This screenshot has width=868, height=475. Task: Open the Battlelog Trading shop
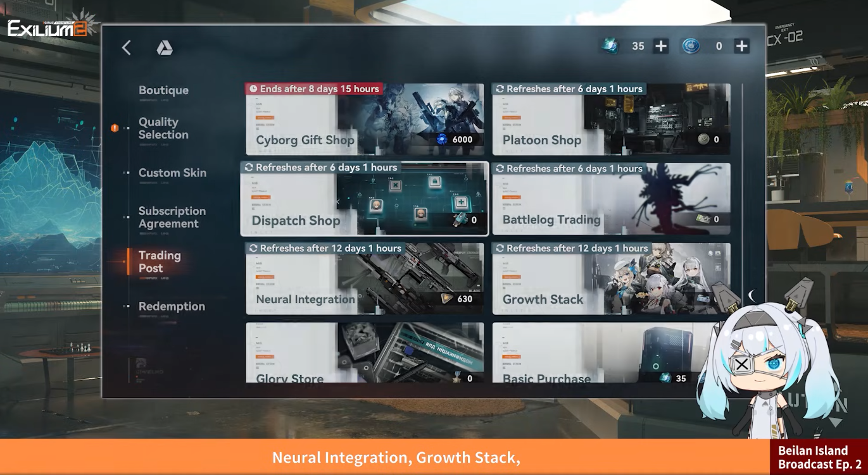point(612,199)
